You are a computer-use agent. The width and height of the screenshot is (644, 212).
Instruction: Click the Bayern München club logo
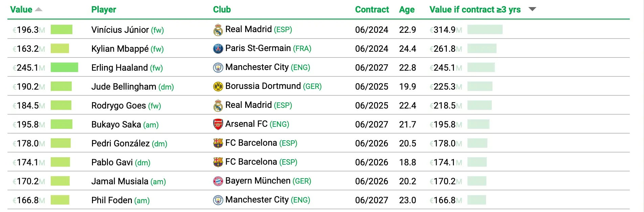218,181
